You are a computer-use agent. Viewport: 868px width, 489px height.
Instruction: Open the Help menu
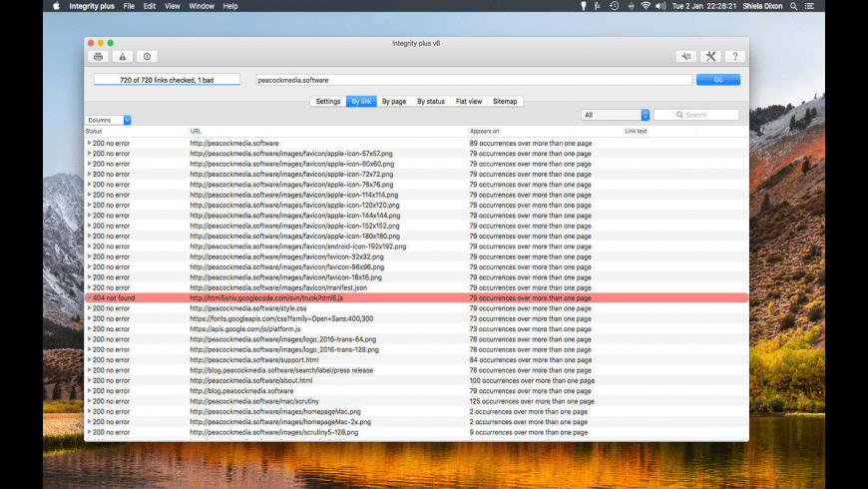tap(230, 6)
